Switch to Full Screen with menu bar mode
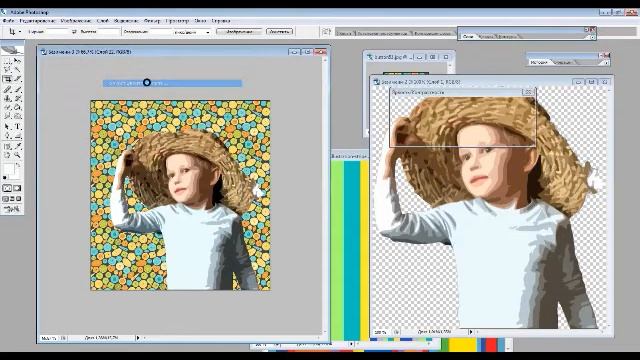 click(x=12, y=199)
